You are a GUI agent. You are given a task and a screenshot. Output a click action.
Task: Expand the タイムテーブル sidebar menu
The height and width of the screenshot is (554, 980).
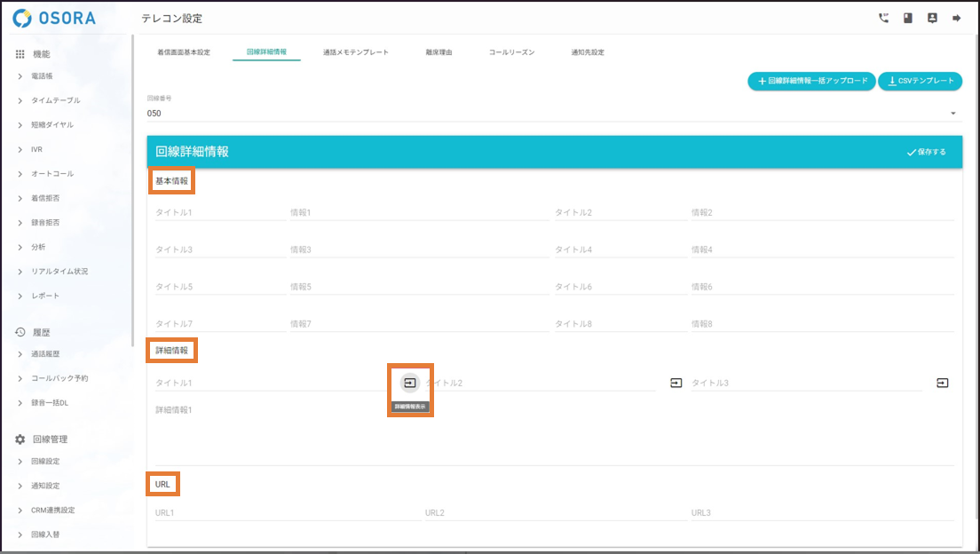[55, 100]
